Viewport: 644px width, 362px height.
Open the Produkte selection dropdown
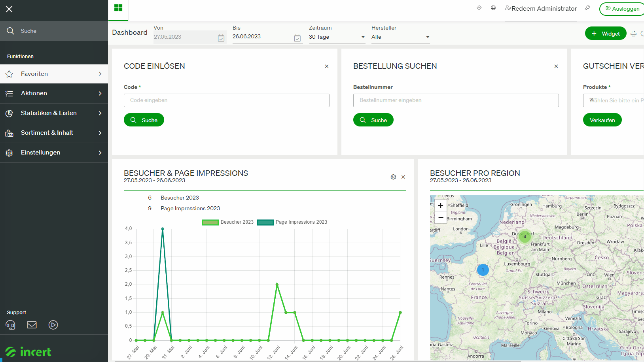point(614,100)
